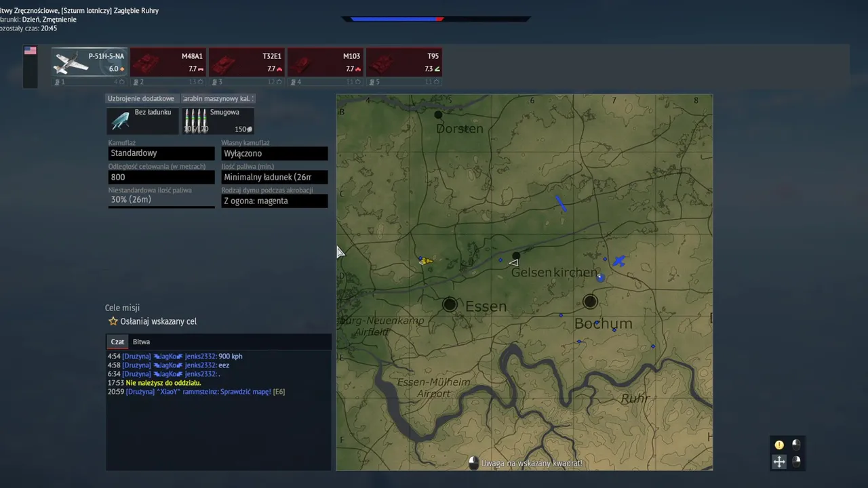Open the Własny kamuflaż Wyłączono dropdown
Screen dimensions: 868x488
[274, 153]
